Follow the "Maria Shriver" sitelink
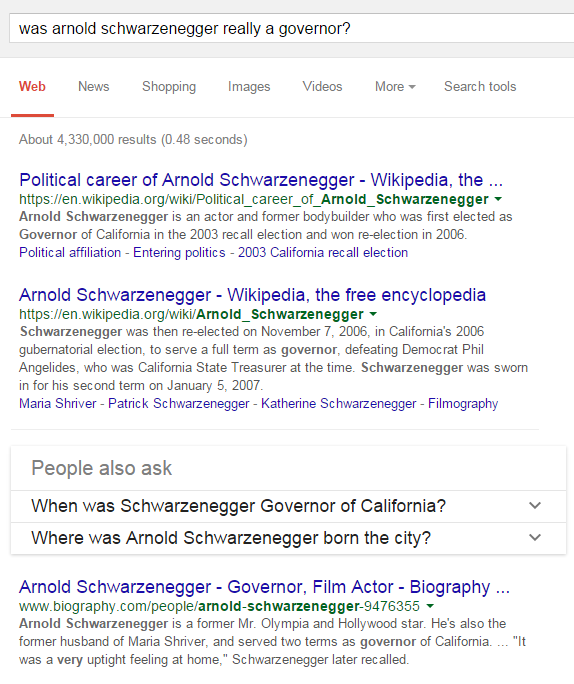574x684 pixels. (58, 404)
